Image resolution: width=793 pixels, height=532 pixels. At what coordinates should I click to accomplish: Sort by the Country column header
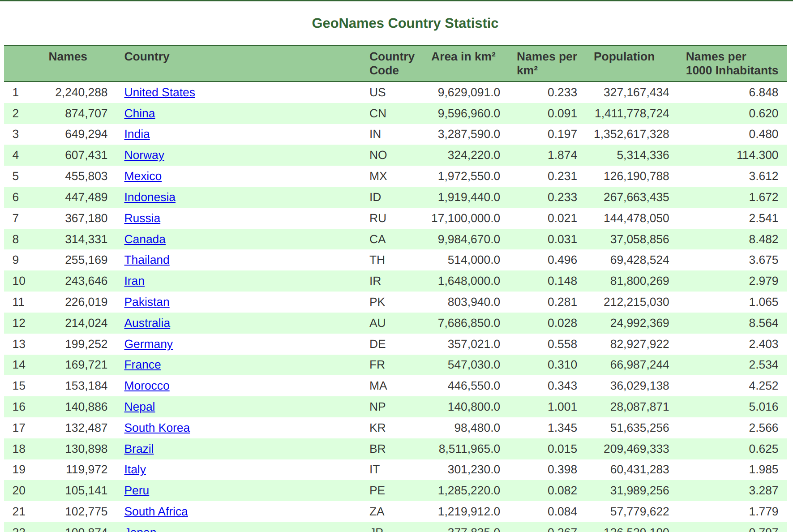tap(147, 56)
